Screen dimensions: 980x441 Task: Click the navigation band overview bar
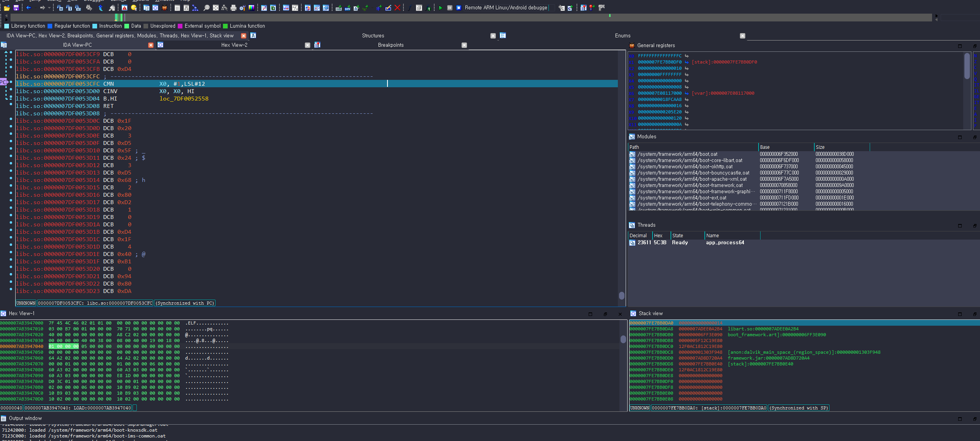[471, 18]
